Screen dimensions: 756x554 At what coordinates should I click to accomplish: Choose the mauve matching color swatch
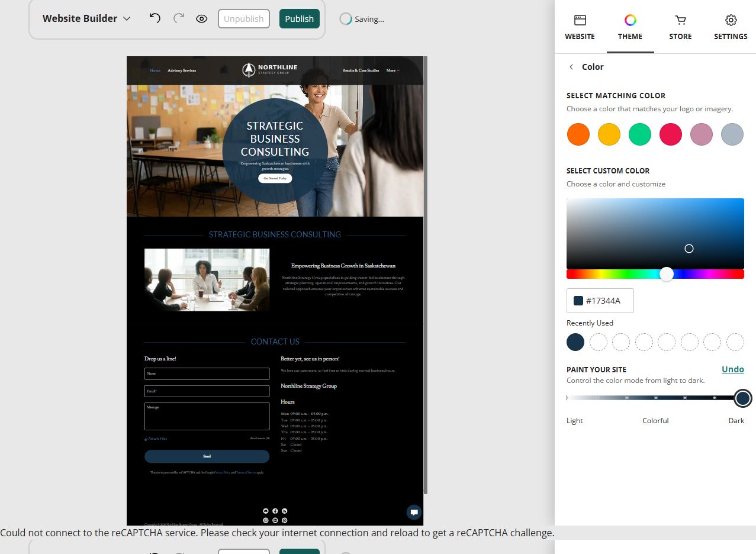[x=702, y=134]
